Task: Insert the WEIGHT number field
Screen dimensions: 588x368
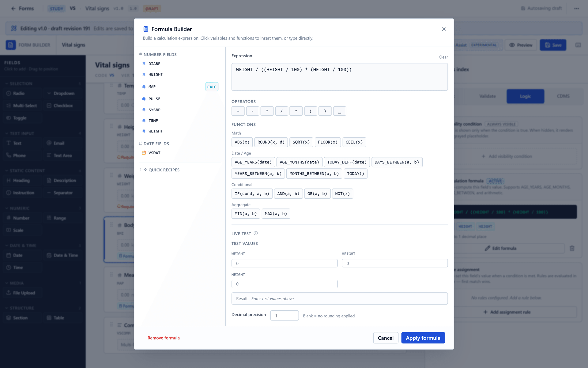Action: 180,131
